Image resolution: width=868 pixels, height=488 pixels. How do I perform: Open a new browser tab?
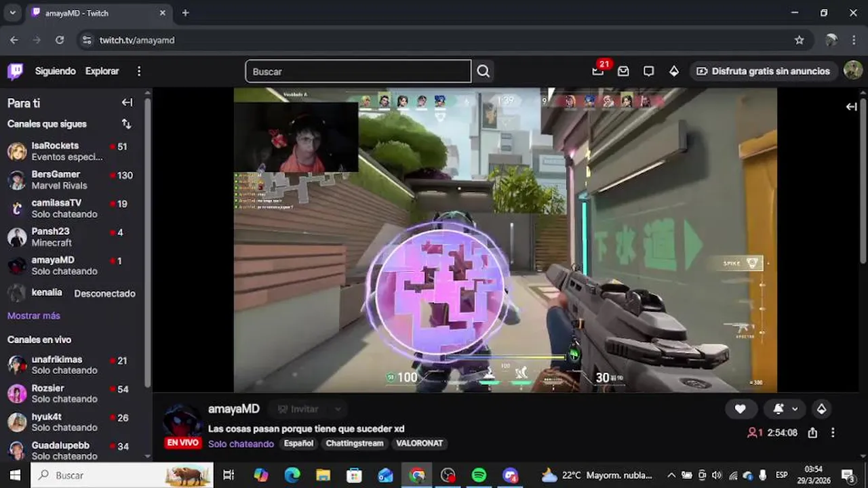click(185, 13)
